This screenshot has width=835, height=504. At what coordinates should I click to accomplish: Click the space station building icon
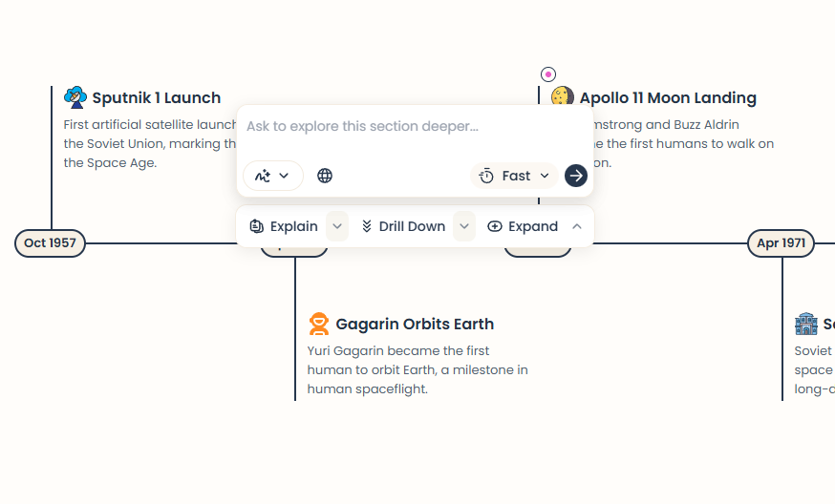pos(806,325)
